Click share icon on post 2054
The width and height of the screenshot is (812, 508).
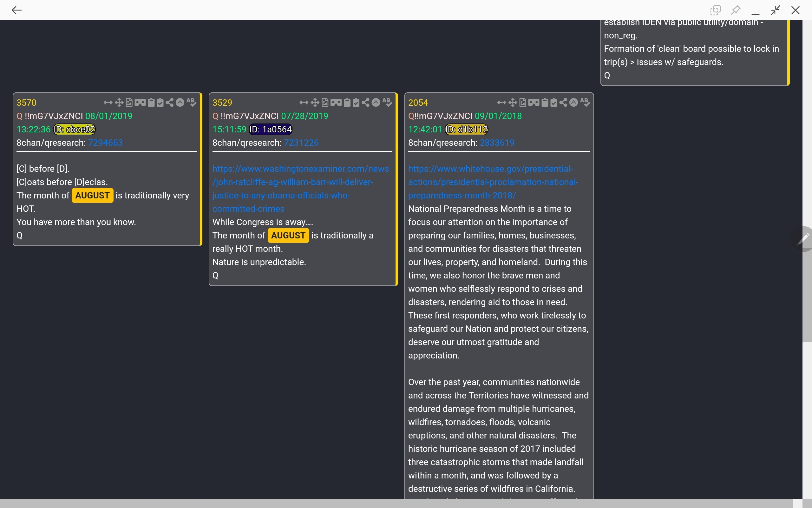tap(564, 103)
